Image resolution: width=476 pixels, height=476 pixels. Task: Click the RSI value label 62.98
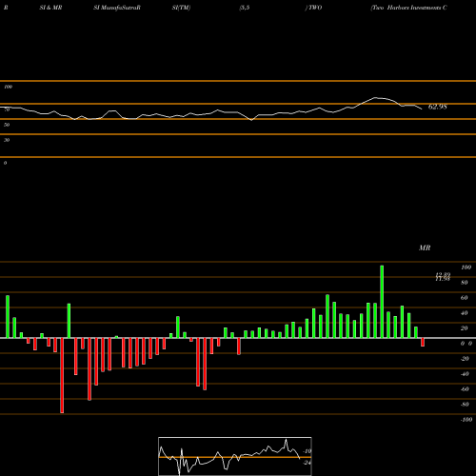(438, 107)
